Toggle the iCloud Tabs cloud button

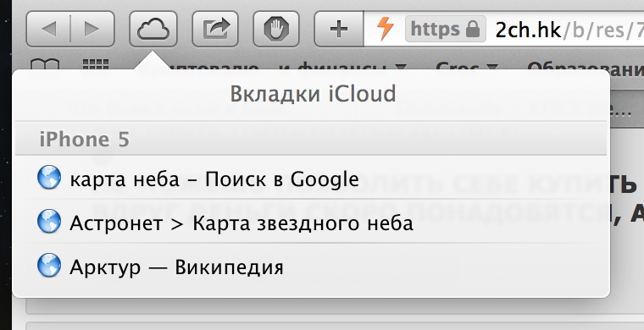[153, 29]
